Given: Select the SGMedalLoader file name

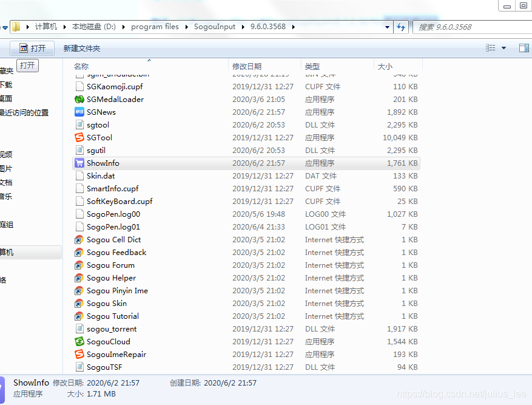Looking at the screenshot, I should (x=115, y=100).
